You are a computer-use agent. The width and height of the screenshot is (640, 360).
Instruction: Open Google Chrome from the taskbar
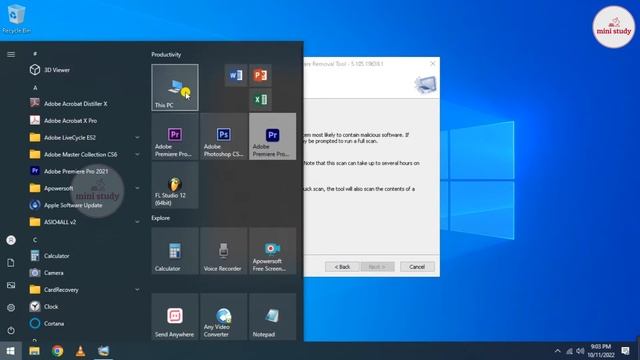(58, 351)
